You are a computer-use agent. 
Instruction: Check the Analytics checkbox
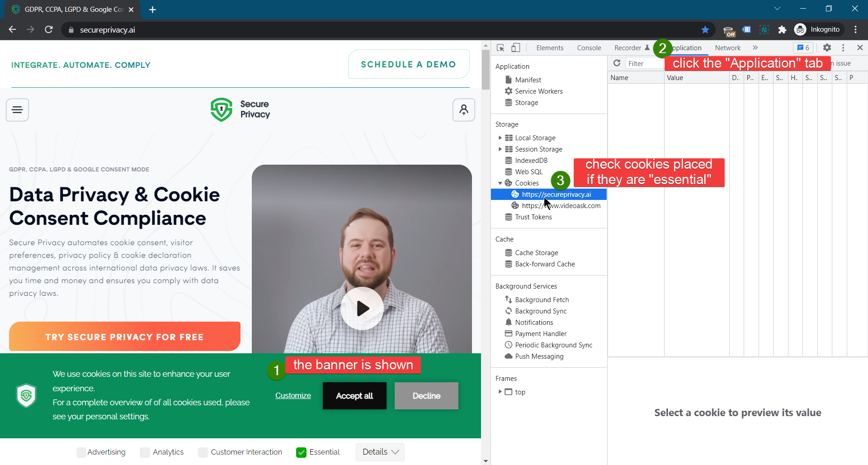pyautogui.click(x=145, y=452)
